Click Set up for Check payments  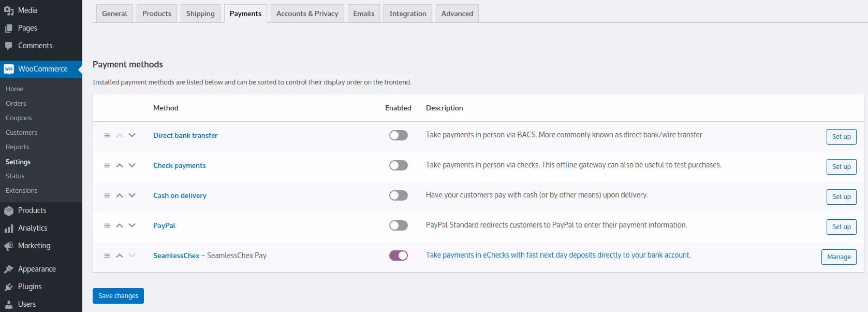[841, 167]
